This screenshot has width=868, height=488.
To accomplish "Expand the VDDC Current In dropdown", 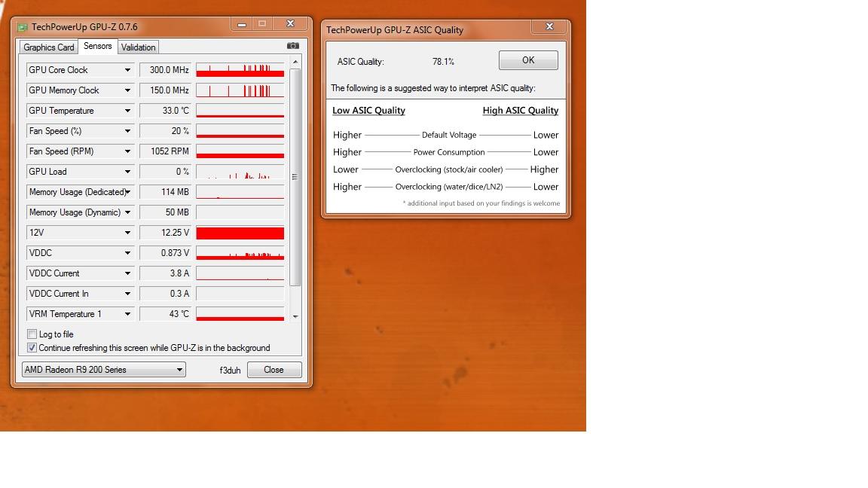I will [x=127, y=294].
